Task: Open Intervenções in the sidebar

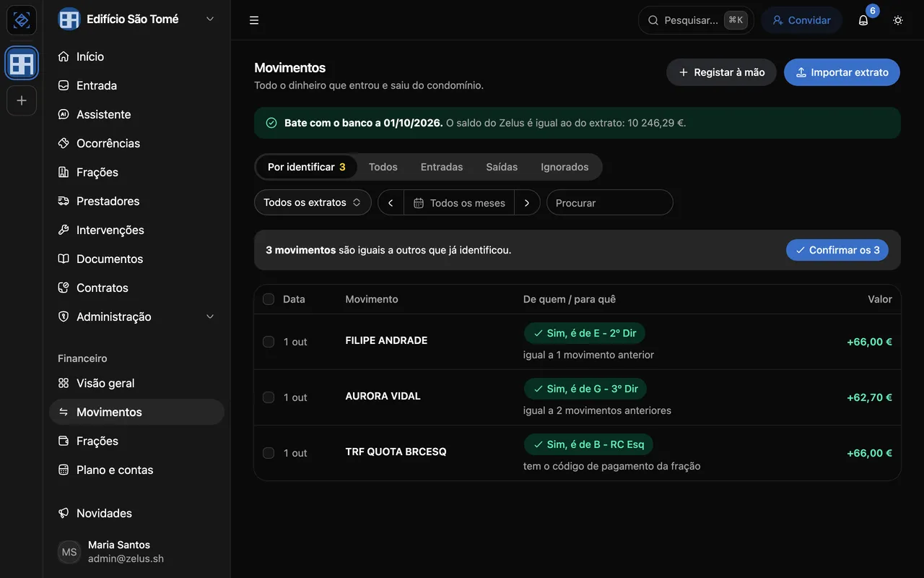Action: tap(136, 230)
